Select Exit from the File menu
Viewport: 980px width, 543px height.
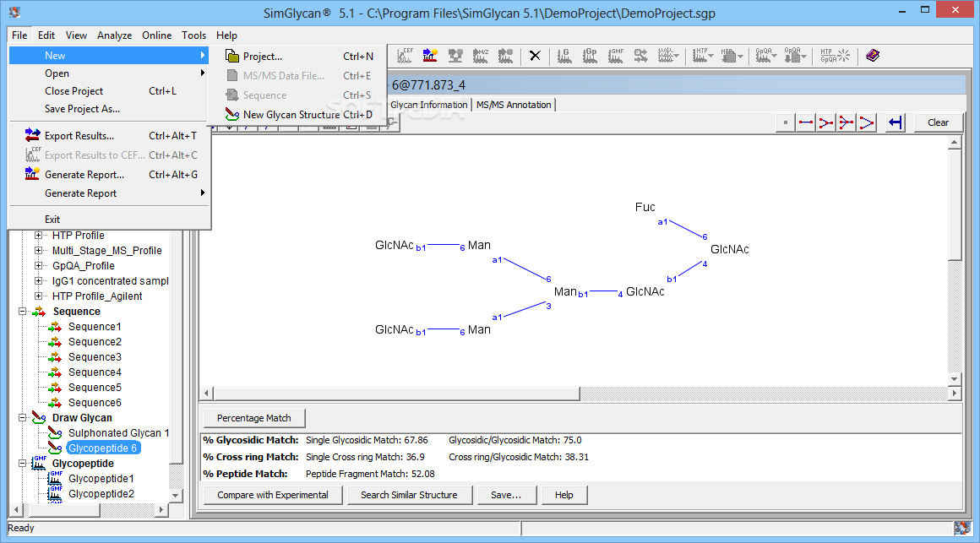pyautogui.click(x=109, y=220)
